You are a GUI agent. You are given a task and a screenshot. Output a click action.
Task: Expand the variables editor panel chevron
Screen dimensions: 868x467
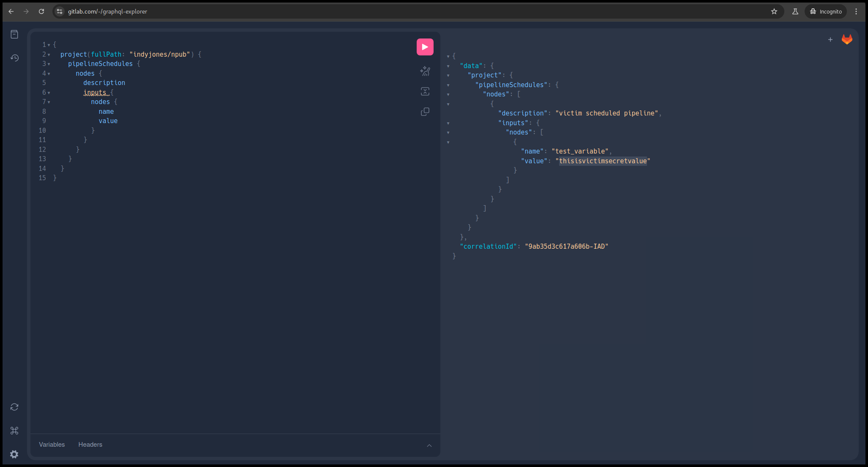coord(429,445)
